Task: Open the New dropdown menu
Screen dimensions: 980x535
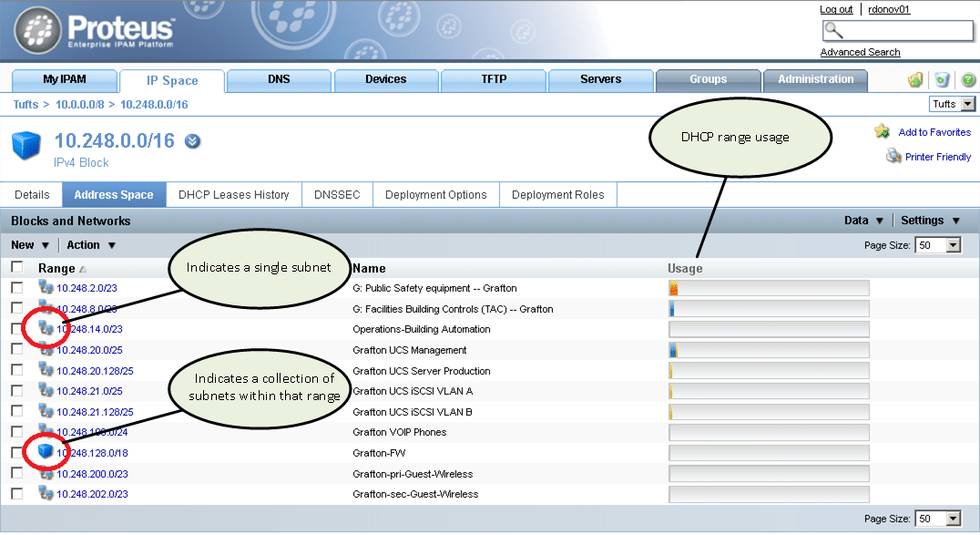Action: (x=28, y=244)
